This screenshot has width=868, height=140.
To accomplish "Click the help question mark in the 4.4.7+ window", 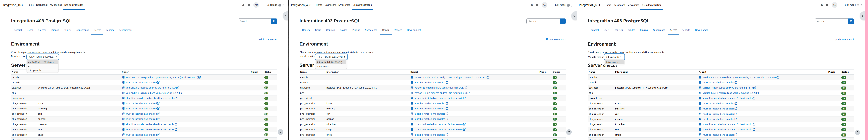I will (280, 132).
